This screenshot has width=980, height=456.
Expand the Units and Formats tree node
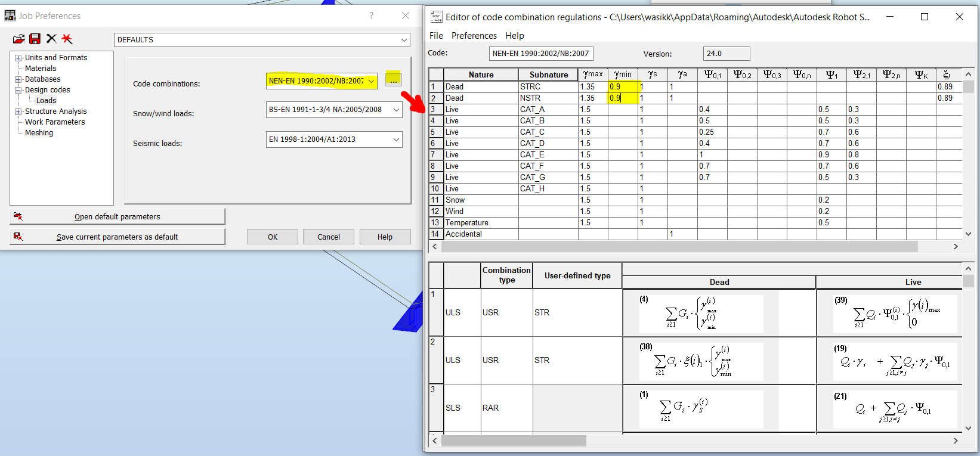18,58
